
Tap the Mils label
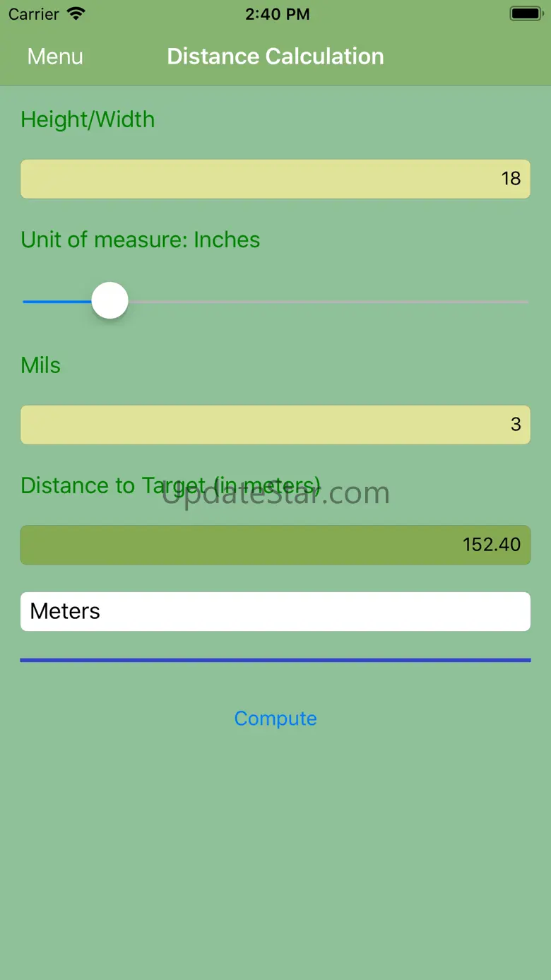(x=41, y=365)
